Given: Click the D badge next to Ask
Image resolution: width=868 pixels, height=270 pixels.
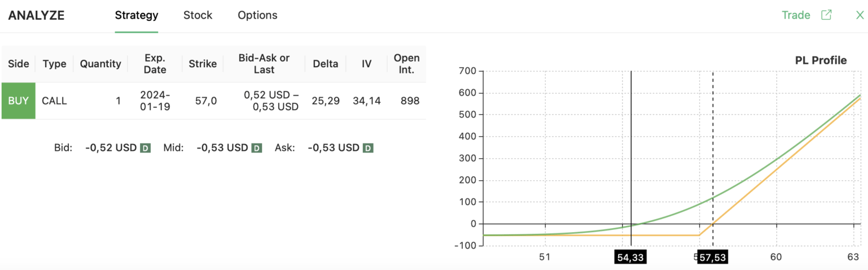Looking at the screenshot, I should [x=368, y=148].
